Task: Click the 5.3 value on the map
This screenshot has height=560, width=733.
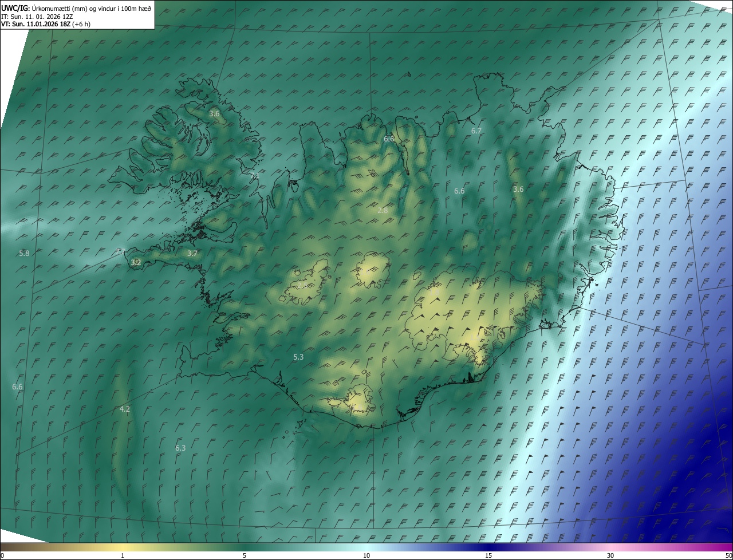Action: [x=298, y=357]
